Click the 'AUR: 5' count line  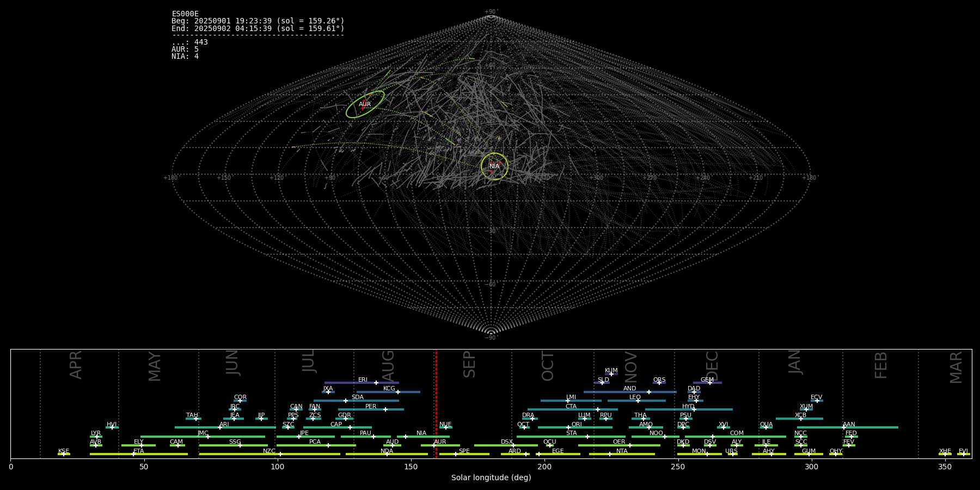(185, 50)
